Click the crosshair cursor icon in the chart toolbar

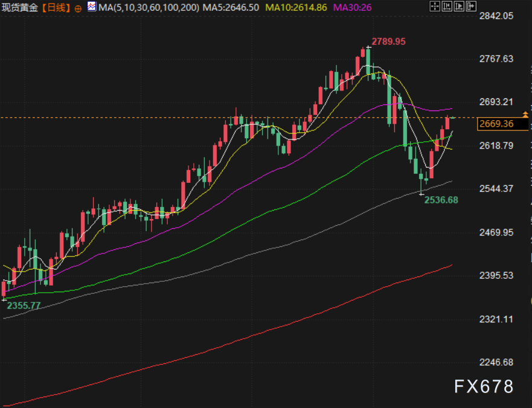[435, 7]
